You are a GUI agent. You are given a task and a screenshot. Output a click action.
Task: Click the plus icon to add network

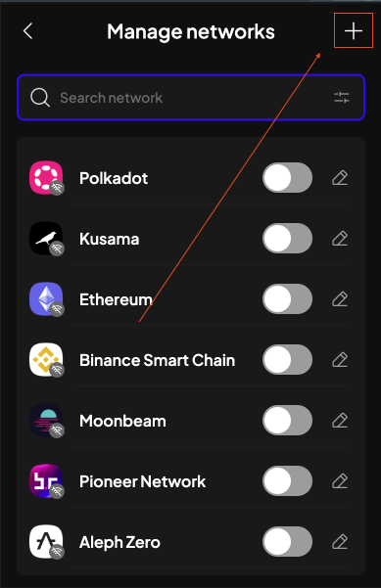354,30
